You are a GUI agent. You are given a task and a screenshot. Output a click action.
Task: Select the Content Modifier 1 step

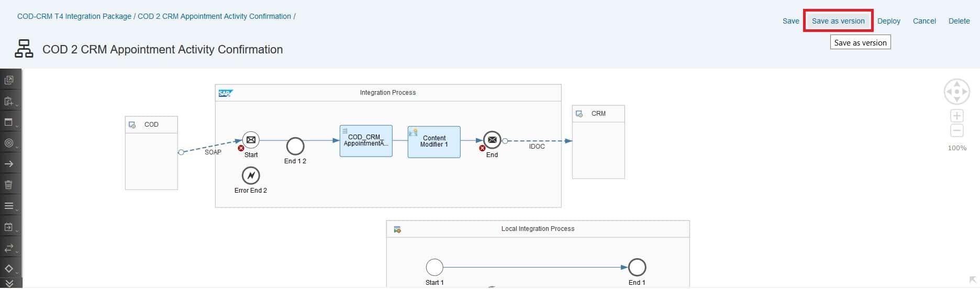pyautogui.click(x=434, y=141)
